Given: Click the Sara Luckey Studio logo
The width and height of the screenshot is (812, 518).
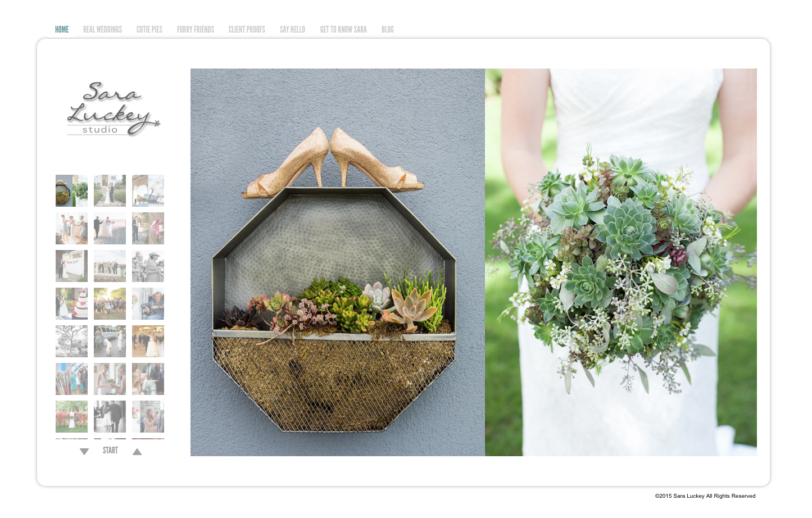Looking at the screenshot, I should pos(114,109).
